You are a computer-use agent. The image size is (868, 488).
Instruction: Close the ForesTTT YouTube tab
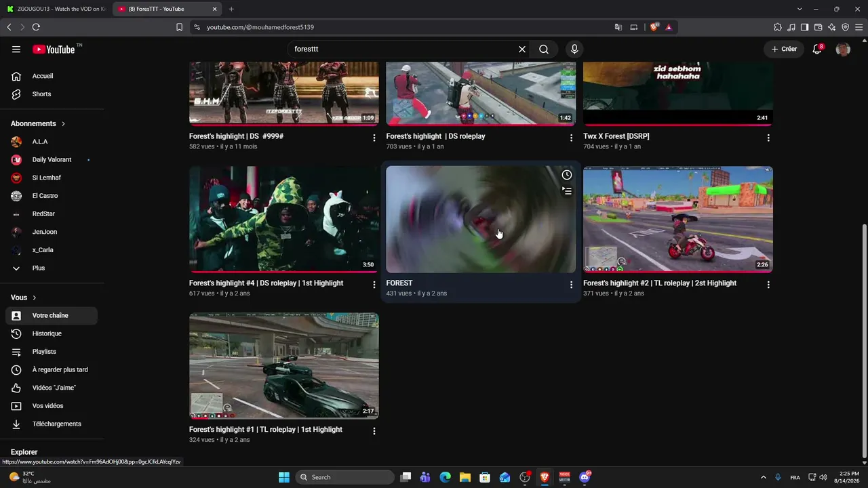[215, 9]
